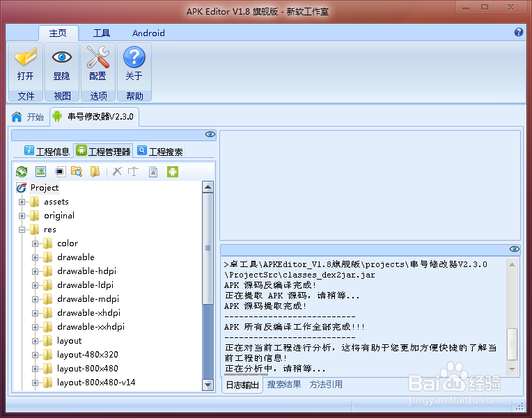Image resolution: width=532 pixels, height=418 pixels.
Task: Click the green refresh arrows icon
Action: coord(22,172)
